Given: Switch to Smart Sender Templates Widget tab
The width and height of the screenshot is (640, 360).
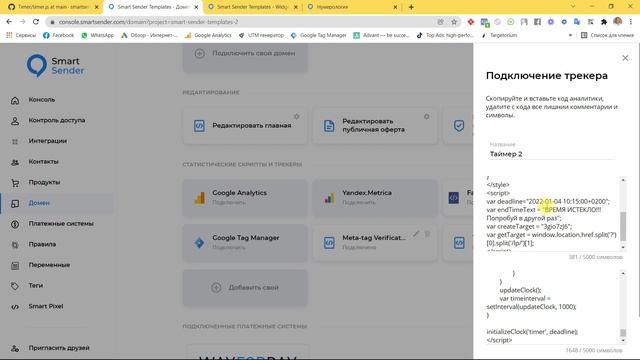Looking at the screenshot, I should (253, 7).
